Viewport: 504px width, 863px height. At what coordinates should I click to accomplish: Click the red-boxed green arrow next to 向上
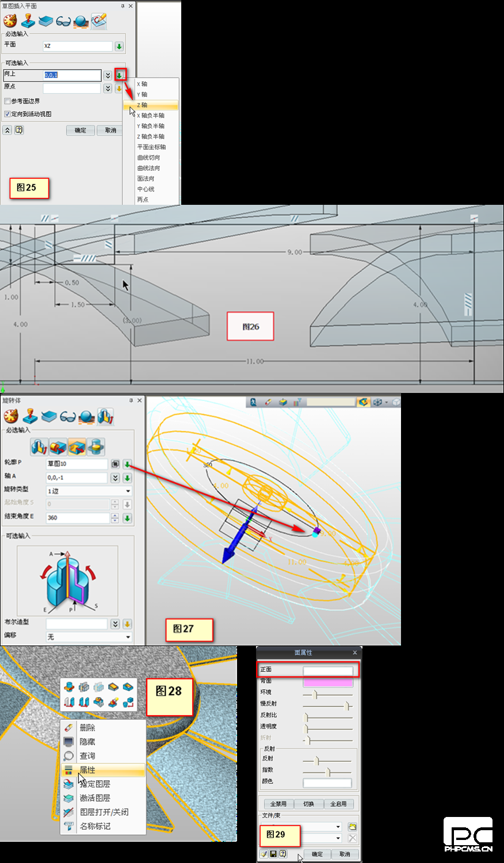pos(120,75)
